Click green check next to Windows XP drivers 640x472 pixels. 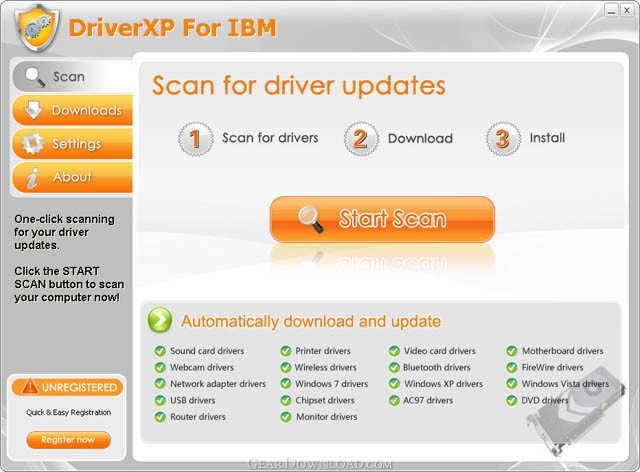tap(394, 384)
